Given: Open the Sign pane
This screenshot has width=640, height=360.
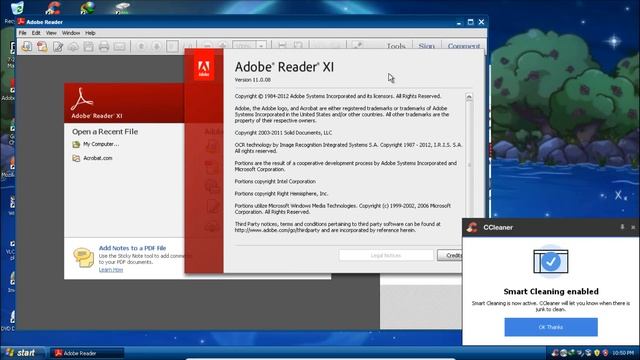Looking at the screenshot, I should point(427,46).
